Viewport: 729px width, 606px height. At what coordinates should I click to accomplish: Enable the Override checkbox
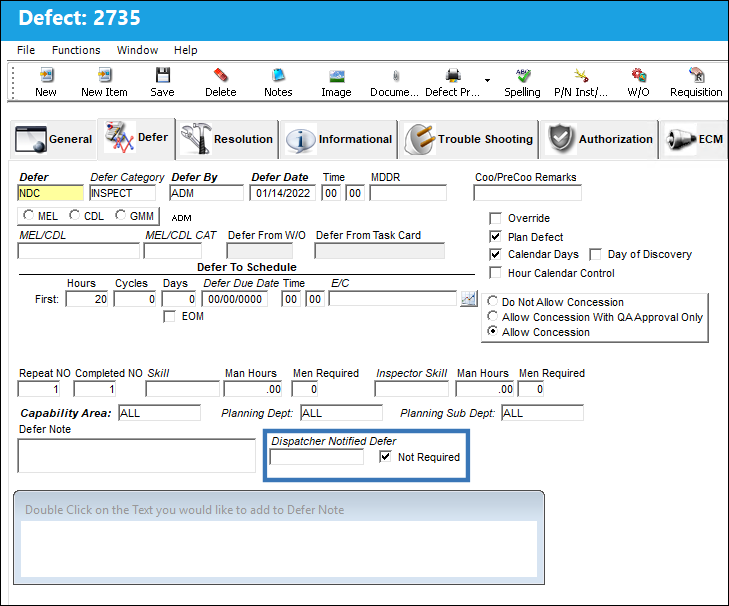[496, 218]
